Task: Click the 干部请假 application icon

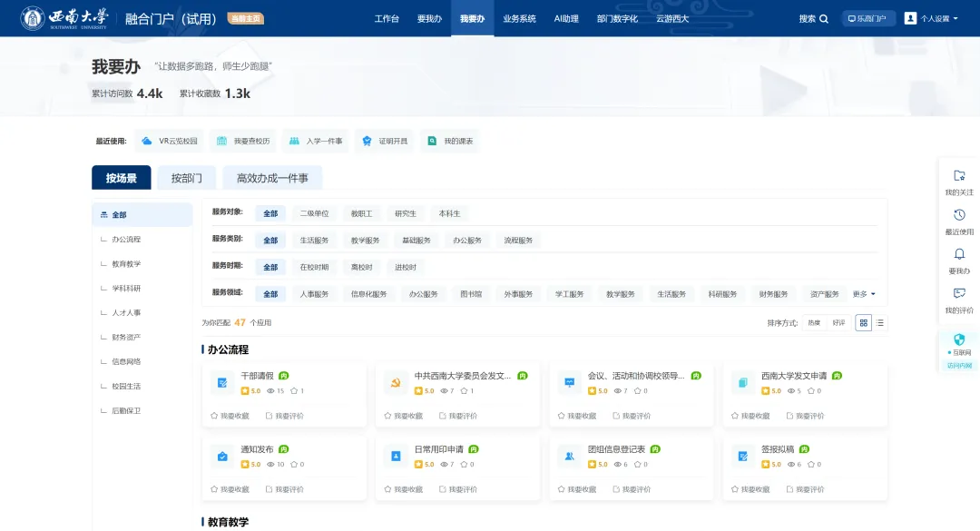Action: [x=221, y=383]
